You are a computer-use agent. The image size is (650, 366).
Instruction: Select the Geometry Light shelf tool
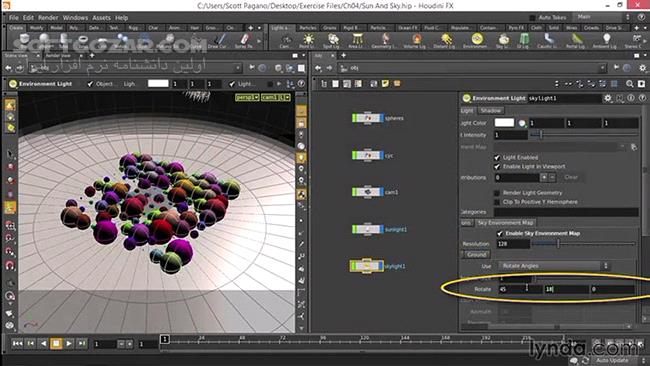(x=384, y=41)
